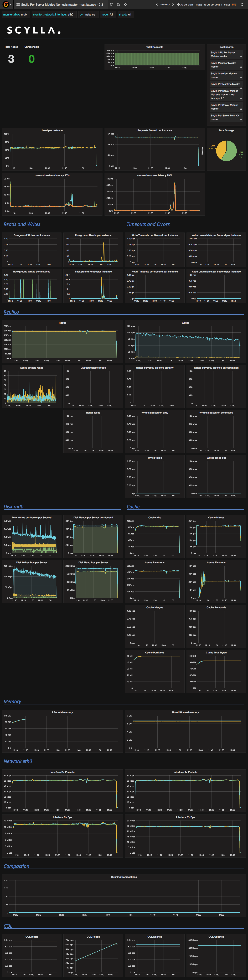Click the save dashboard floppy icon
Screen dimensions: 248x980
point(118,5)
